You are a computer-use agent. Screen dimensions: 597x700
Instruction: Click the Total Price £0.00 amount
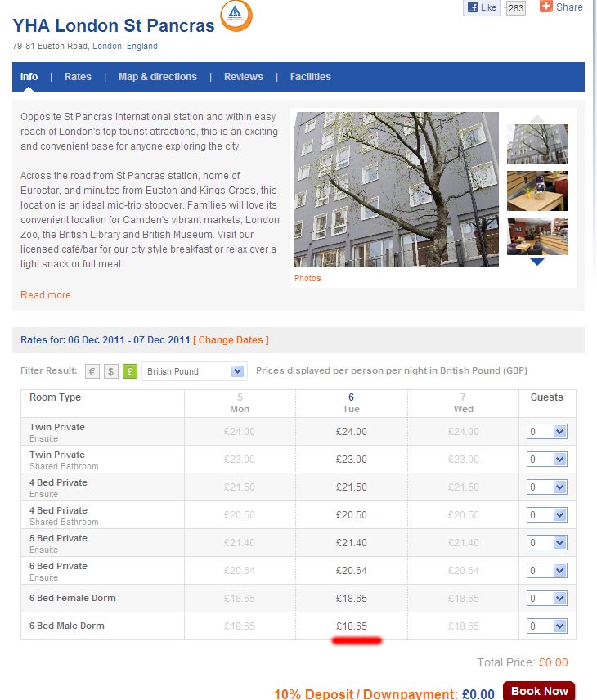[x=553, y=662]
